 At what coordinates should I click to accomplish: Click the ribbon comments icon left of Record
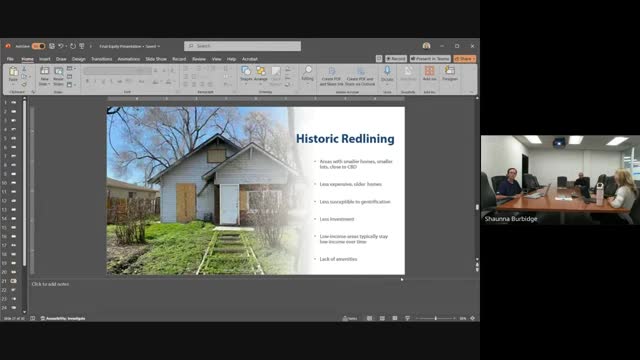[x=379, y=59]
